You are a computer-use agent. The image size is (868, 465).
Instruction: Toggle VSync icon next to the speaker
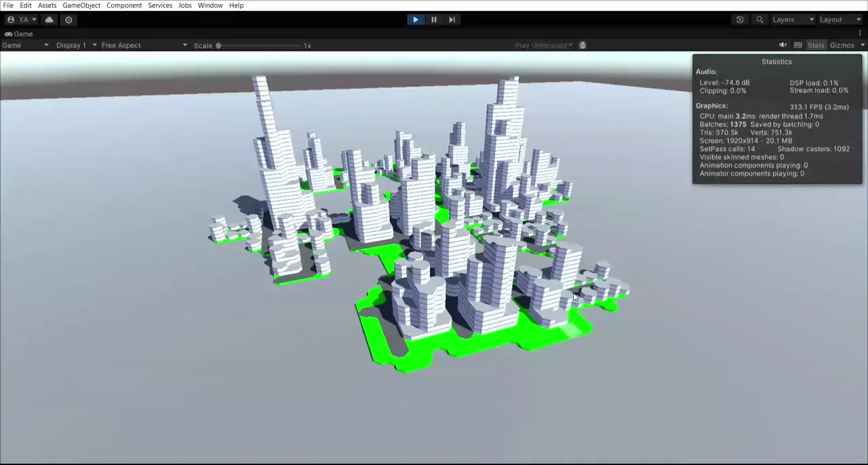pos(798,44)
